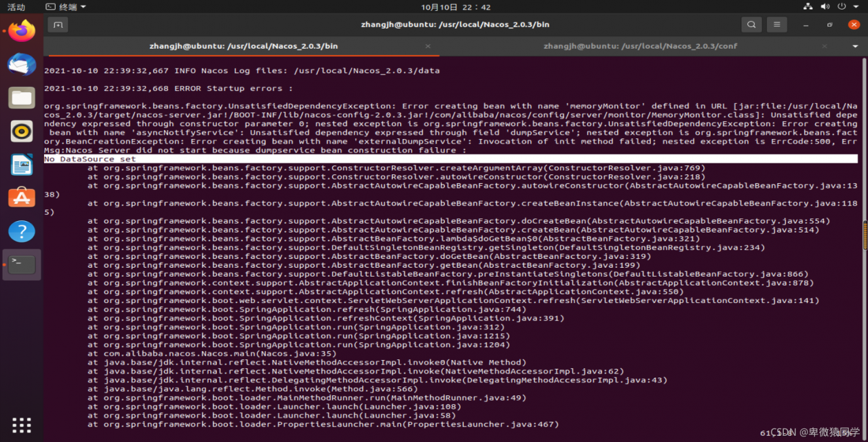The height and width of the screenshot is (442, 868).
Task: Click the 'SpringApplication.refreshContext' stack line
Action: [x=325, y=319]
